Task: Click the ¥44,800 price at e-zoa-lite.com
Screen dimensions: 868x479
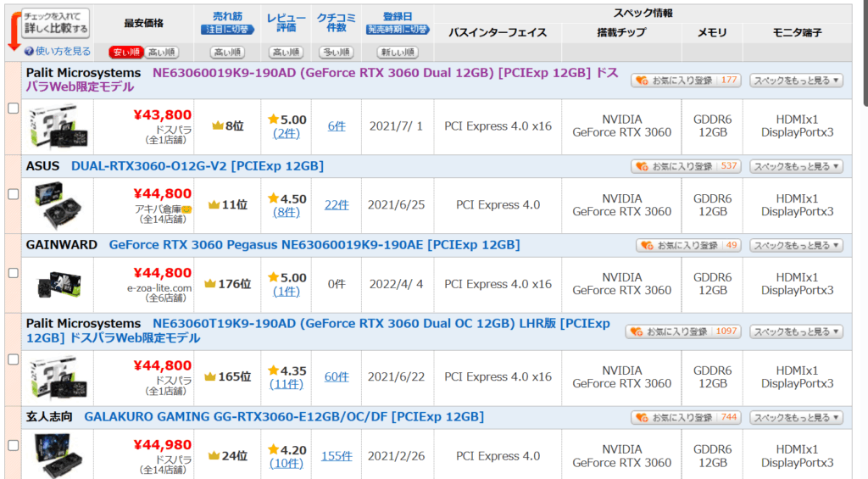Action: 162,272
